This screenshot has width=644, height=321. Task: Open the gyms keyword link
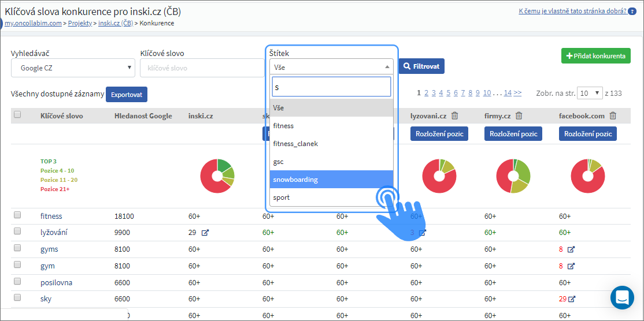pyautogui.click(x=49, y=249)
